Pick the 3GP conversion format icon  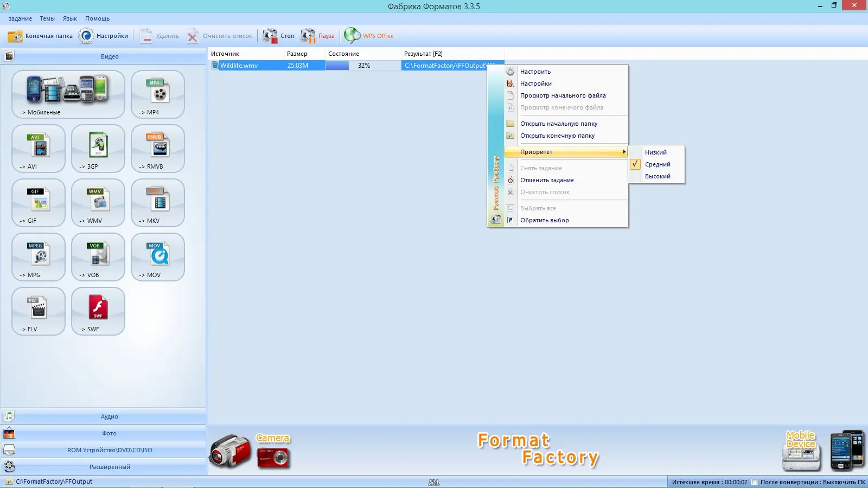point(98,149)
